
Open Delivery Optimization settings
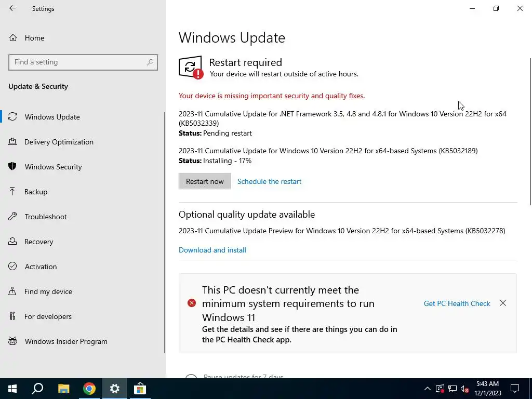[x=59, y=142]
